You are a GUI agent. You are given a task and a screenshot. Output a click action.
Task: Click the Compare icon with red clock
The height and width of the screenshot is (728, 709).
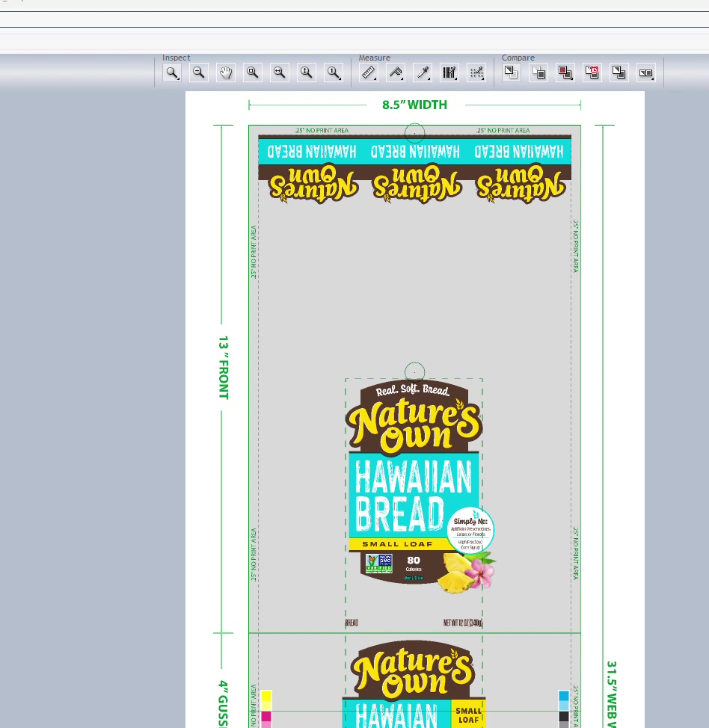pyautogui.click(x=592, y=73)
